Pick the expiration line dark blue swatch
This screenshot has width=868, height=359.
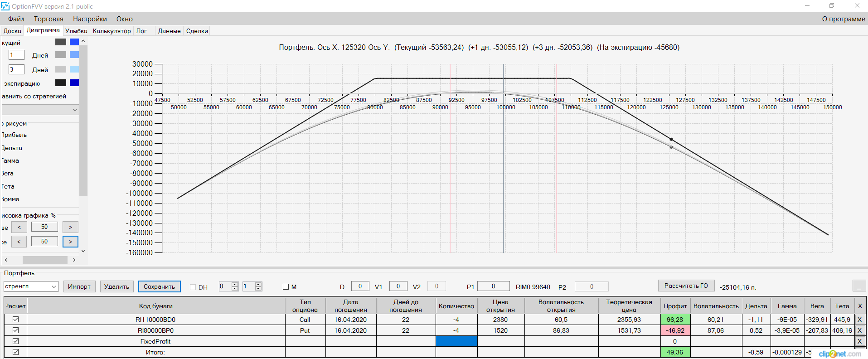tap(74, 82)
